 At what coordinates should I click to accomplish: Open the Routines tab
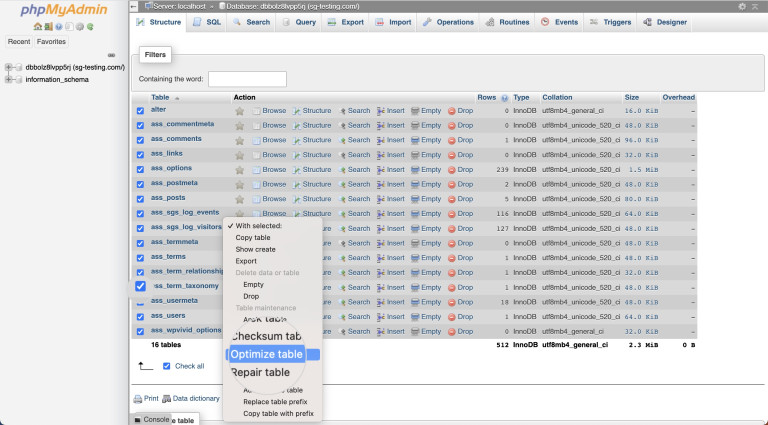point(507,23)
